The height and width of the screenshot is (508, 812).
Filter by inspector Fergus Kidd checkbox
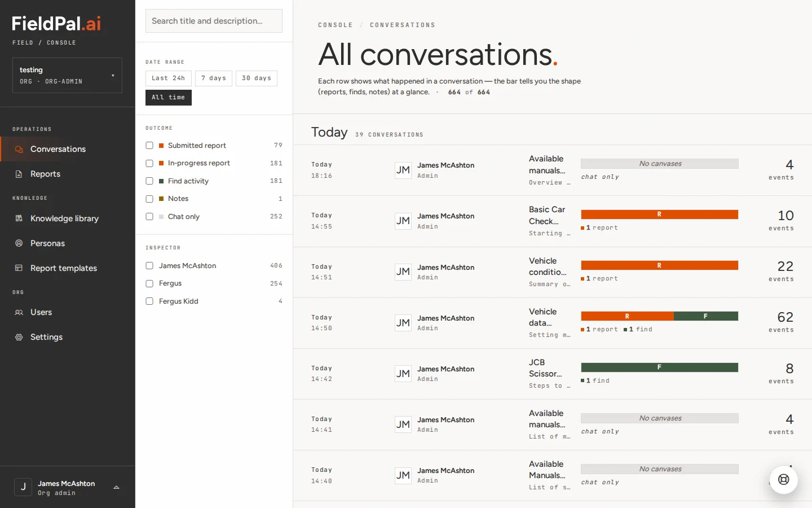[149, 301]
